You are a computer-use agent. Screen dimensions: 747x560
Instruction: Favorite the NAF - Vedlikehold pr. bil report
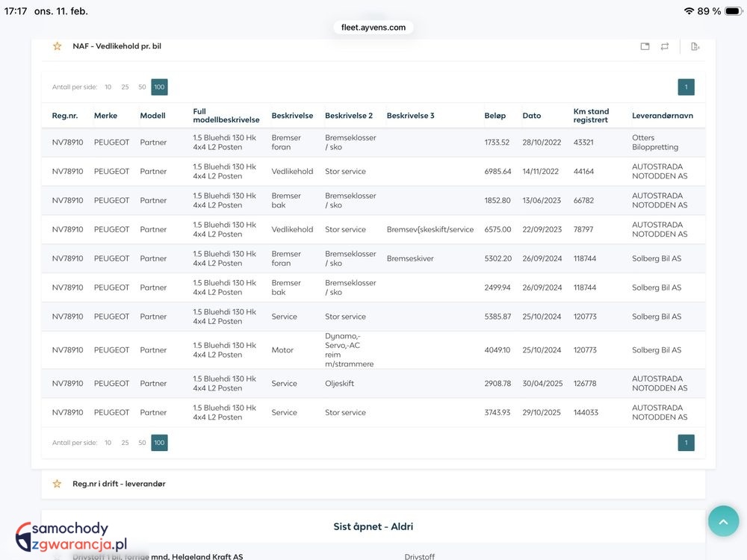point(57,46)
